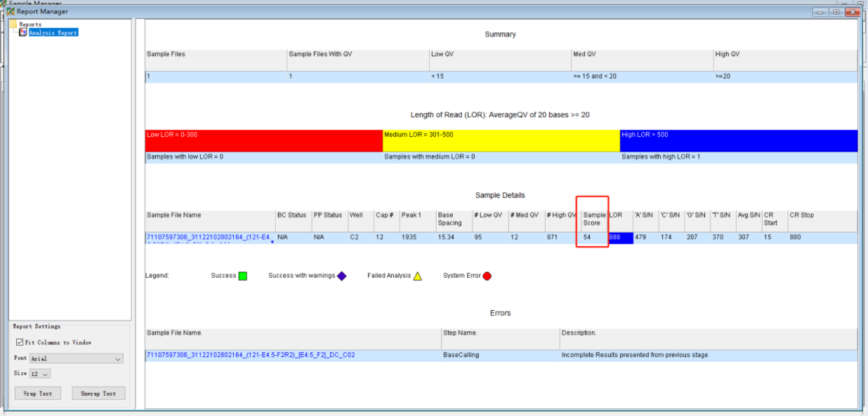Click the Analysis Report document icon
This screenshot has height=416, width=868.
pyautogui.click(x=23, y=33)
